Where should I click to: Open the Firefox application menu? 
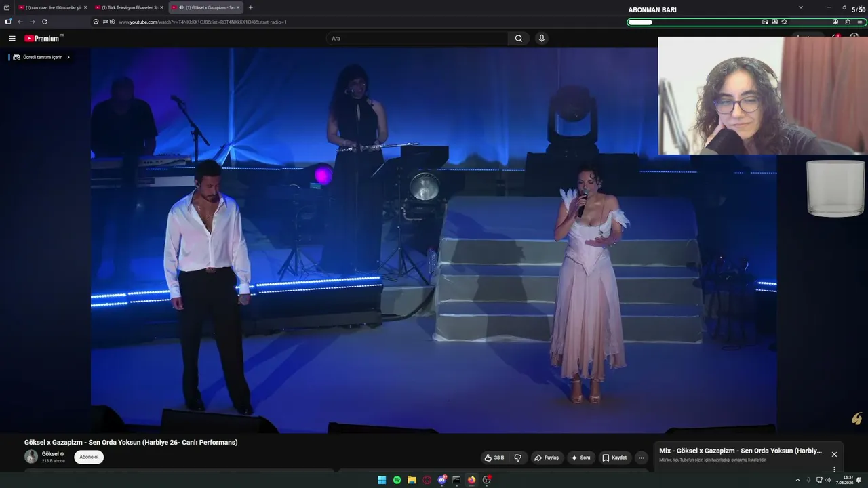point(860,22)
